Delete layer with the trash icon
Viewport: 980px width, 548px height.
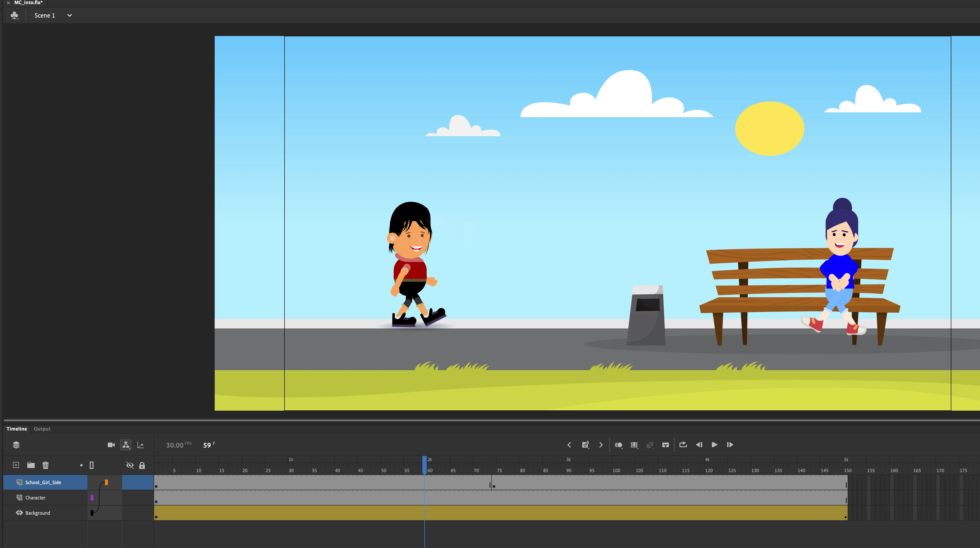[46, 465]
